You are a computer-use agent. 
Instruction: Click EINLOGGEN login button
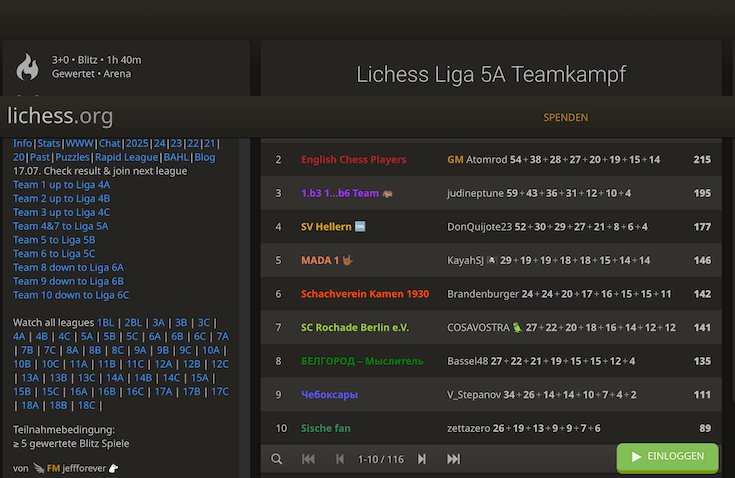coord(668,457)
